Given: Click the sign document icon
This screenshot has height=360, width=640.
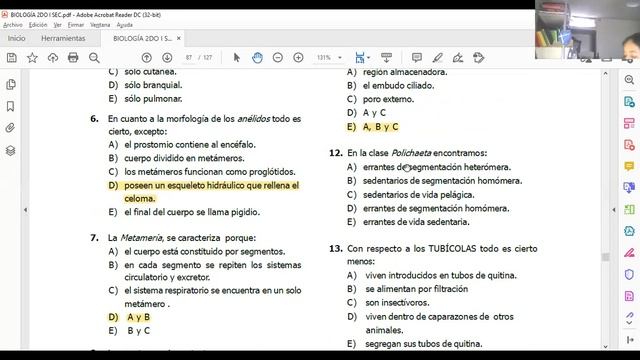Looking at the screenshot, I should point(458,58).
